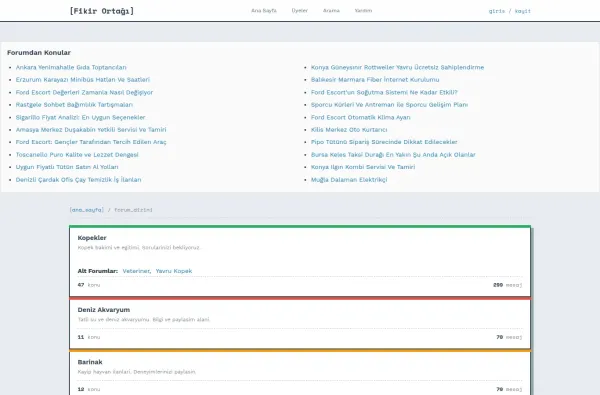Open Pipo Tütünü Sipariş Sürecinde topic
The height and width of the screenshot is (395, 600).
click(x=384, y=142)
